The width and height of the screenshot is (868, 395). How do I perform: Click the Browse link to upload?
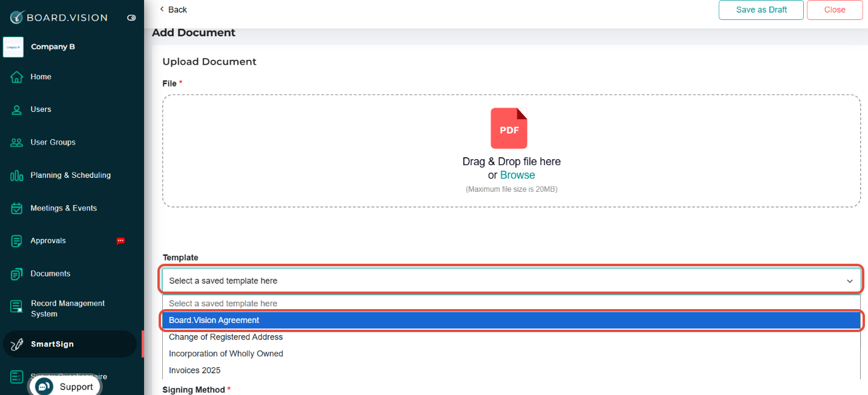point(518,175)
